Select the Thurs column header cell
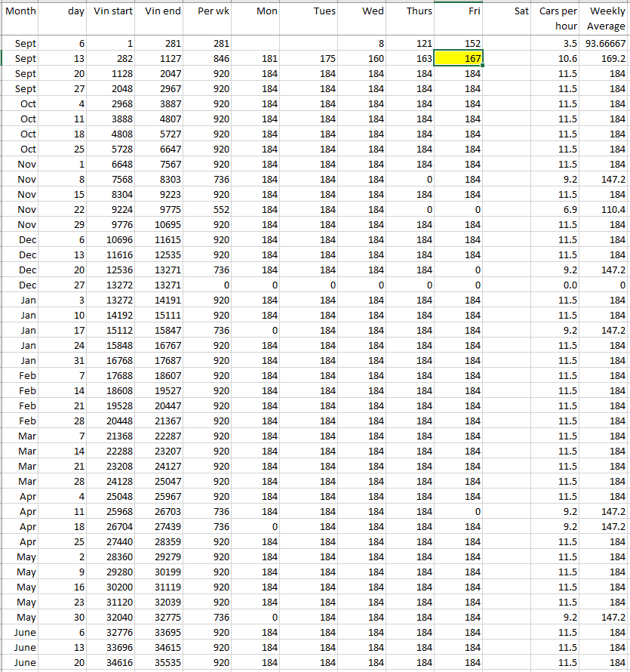 pos(410,12)
